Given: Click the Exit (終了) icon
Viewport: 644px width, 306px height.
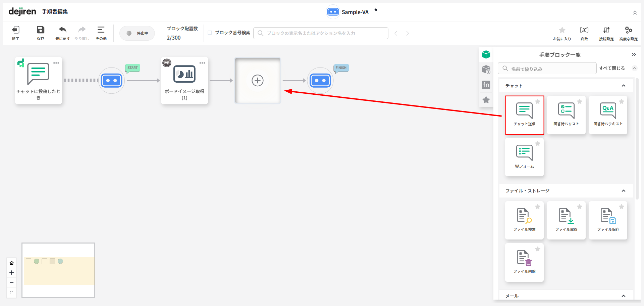Looking at the screenshot, I should [x=15, y=33].
